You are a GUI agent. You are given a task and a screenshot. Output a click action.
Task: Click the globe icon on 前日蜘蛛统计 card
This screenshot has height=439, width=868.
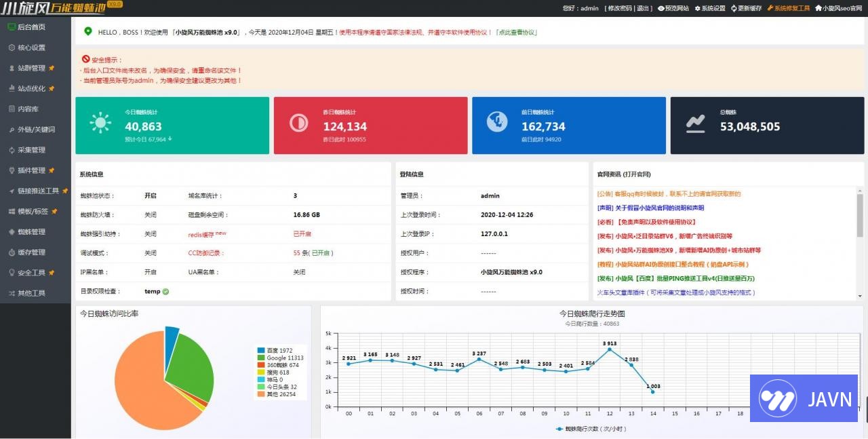497,121
